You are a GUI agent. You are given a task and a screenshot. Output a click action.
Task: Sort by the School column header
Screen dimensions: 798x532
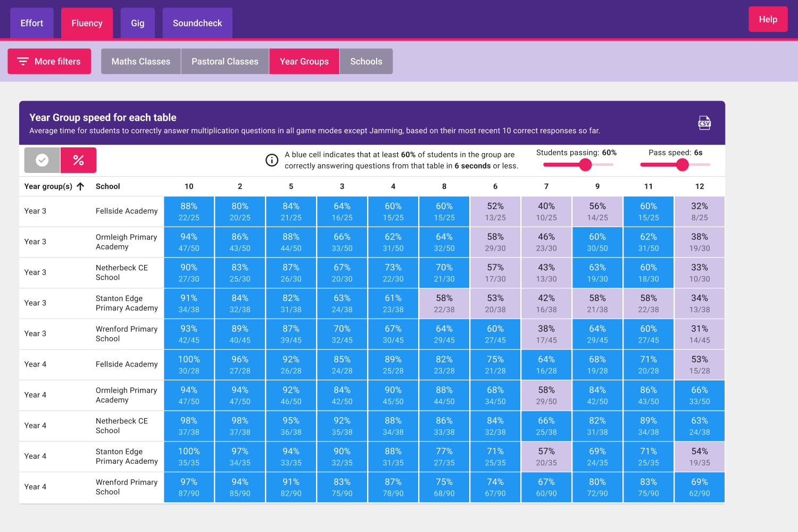pyautogui.click(x=108, y=186)
